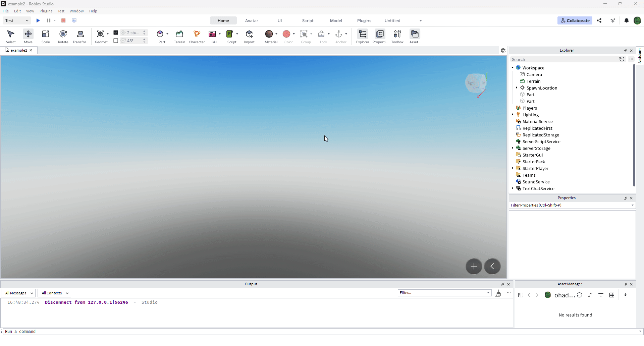Toggle the Explorer panel button
Screen dimensions: 644x346
[x=362, y=36]
